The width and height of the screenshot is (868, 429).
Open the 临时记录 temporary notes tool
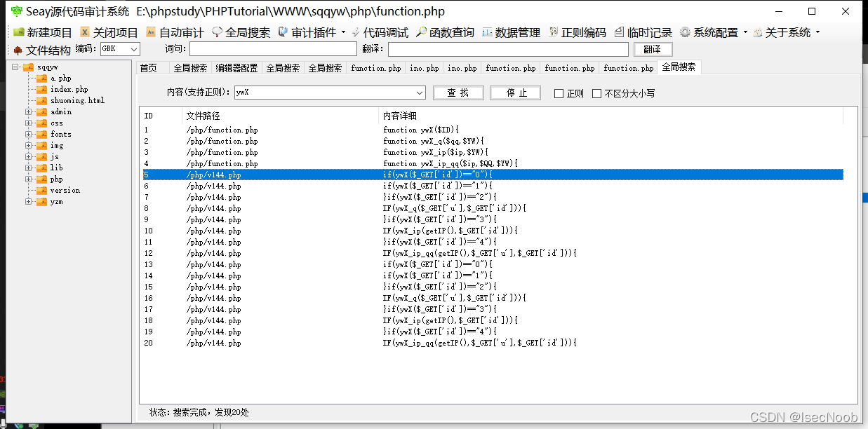642,32
